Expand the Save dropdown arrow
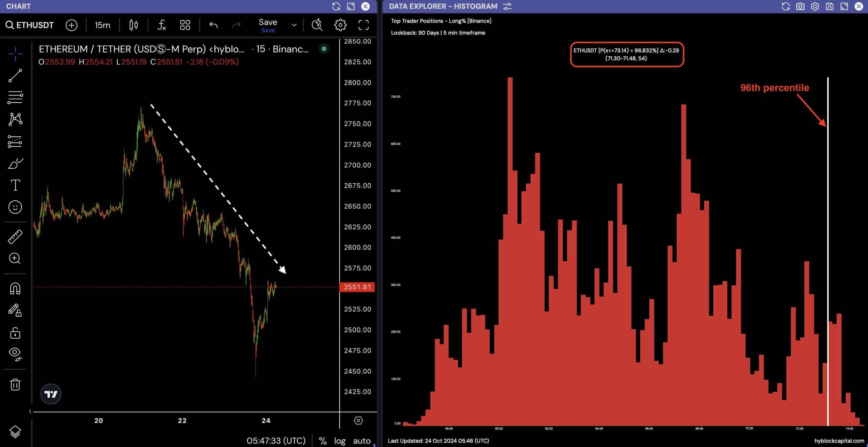This screenshot has height=447, width=868. [x=294, y=25]
